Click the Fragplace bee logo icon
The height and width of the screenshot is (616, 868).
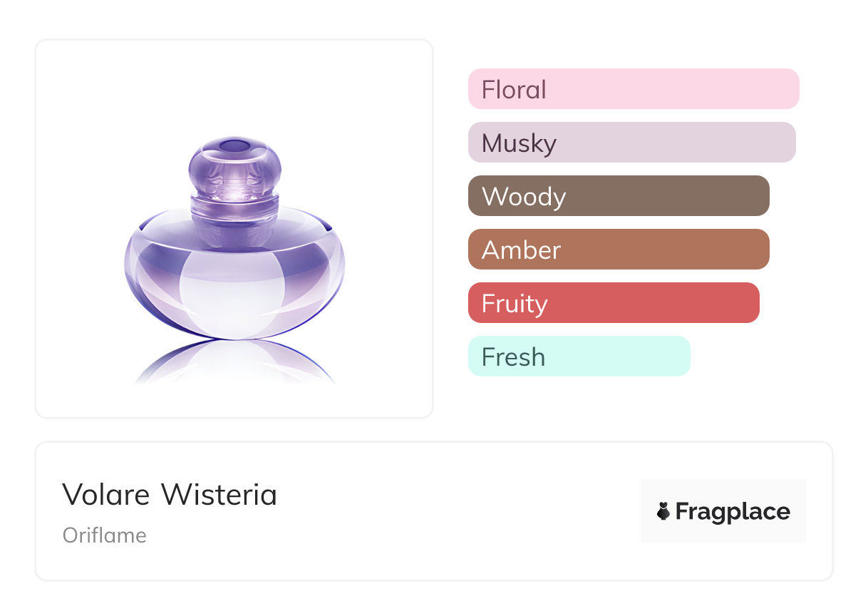click(x=663, y=511)
